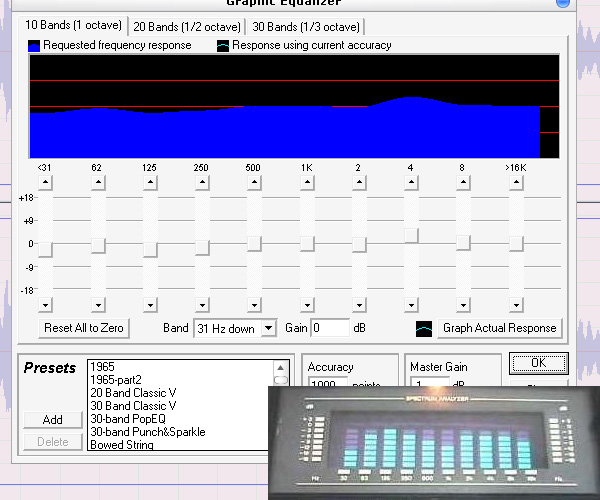This screenshot has width=600, height=500.
Task: Click the up arrow above the 250 slider
Action: 202,182
